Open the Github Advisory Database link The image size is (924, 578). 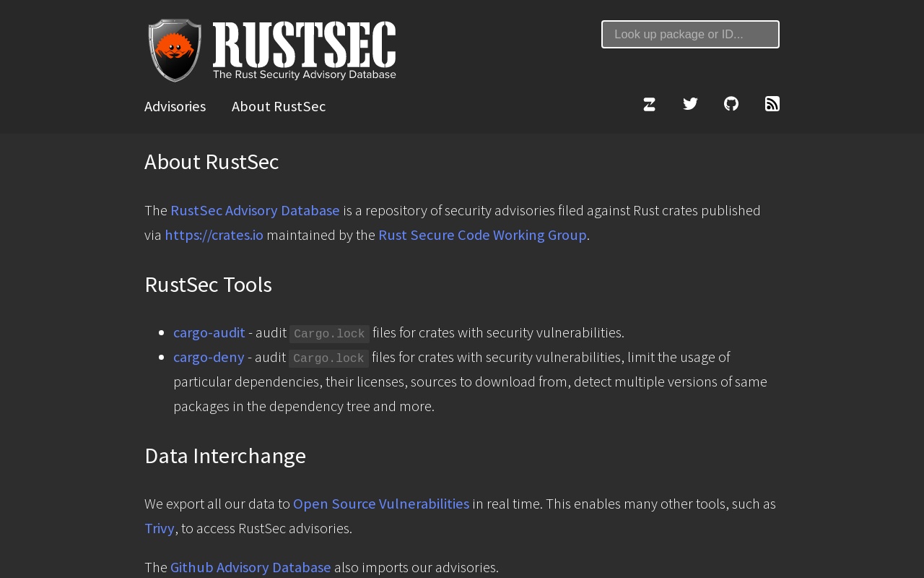[x=250, y=567]
